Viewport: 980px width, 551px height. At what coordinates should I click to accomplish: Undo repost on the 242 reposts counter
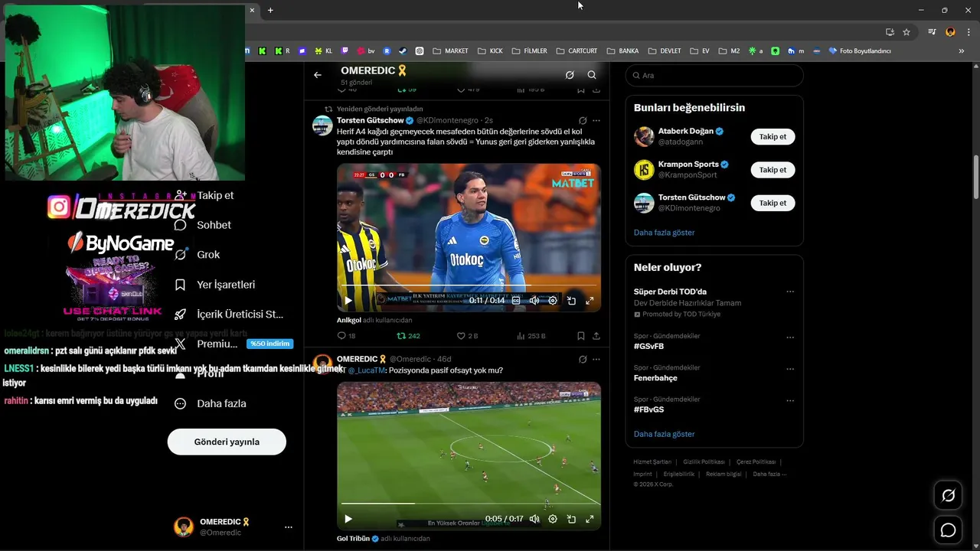408,336
